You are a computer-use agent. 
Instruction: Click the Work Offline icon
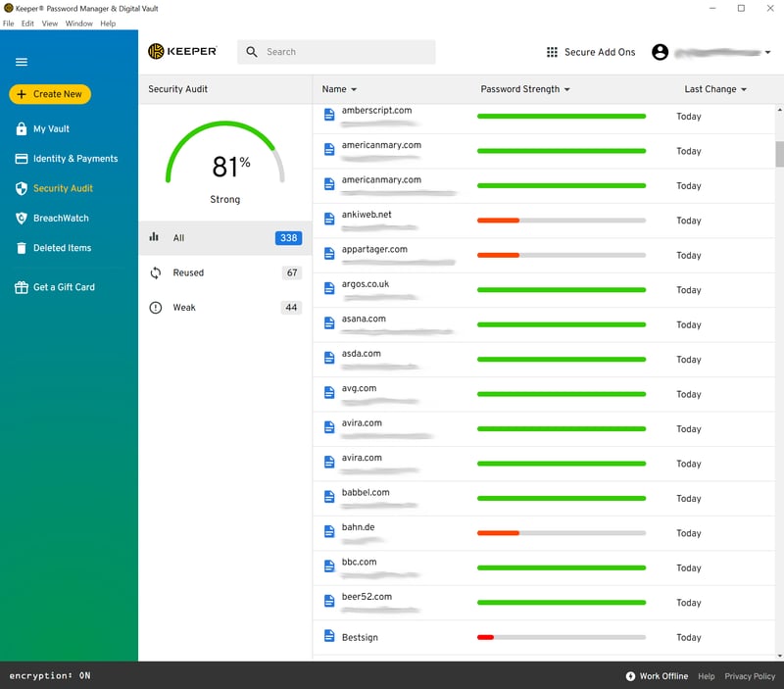point(630,676)
